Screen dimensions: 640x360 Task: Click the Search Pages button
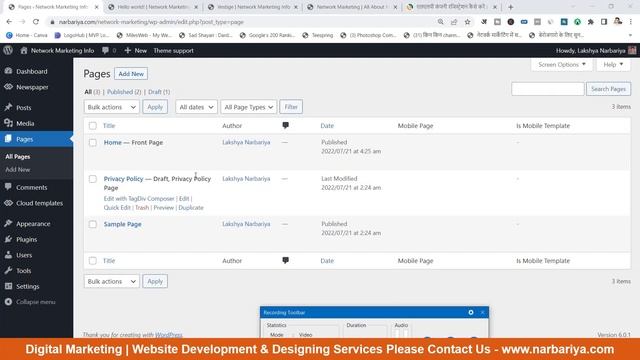coord(608,89)
